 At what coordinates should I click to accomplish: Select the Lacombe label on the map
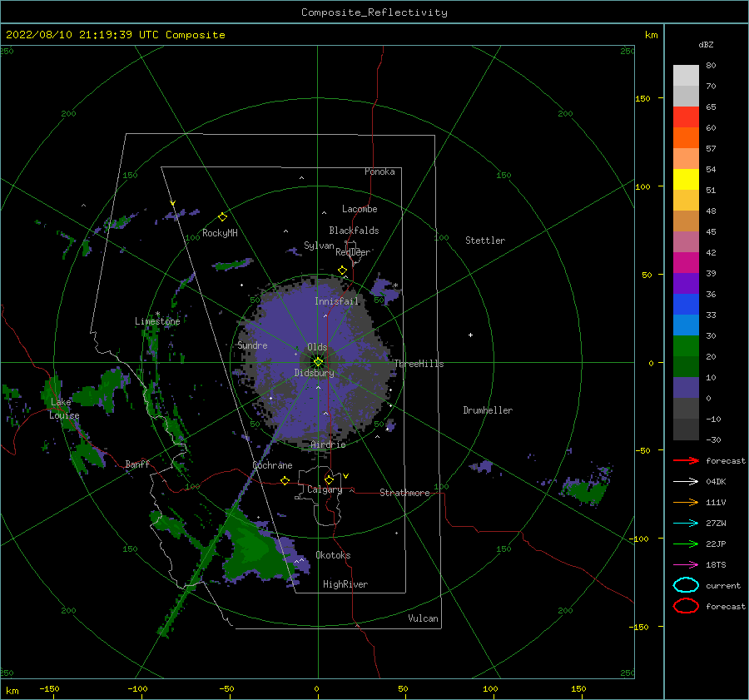click(x=360, y=209)
